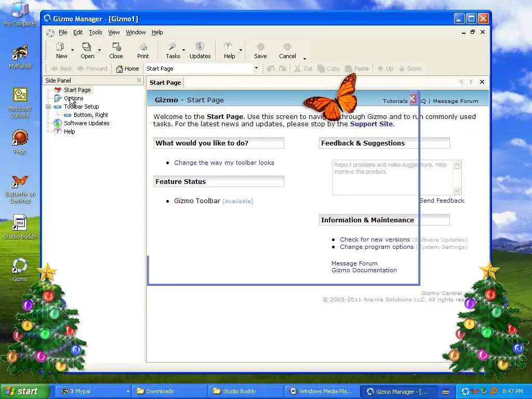Click the Updates toolbar icon
The height and width of the screenshot is (399, 532).
pyautogui.click(x=200, y=50)
